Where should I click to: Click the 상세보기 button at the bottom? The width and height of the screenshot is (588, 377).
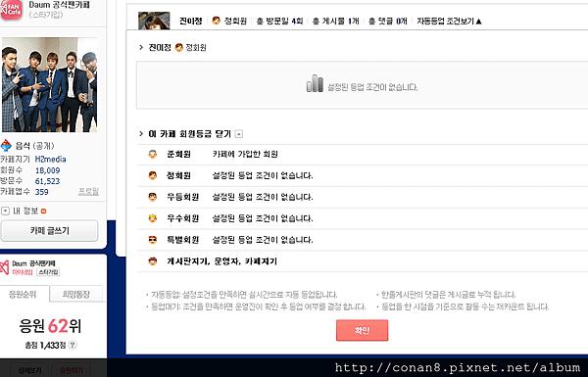[30, 370]
